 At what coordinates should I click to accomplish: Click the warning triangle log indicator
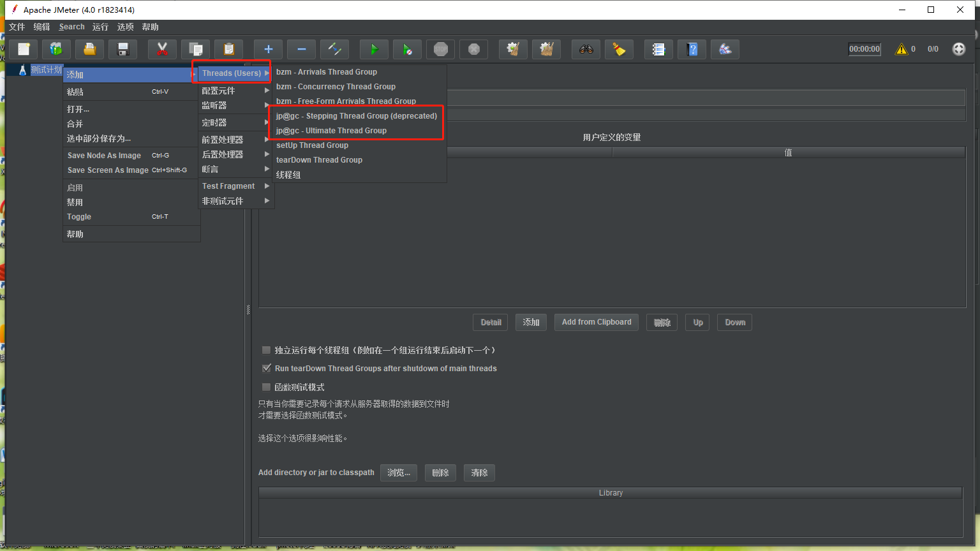tap(902, 49)
